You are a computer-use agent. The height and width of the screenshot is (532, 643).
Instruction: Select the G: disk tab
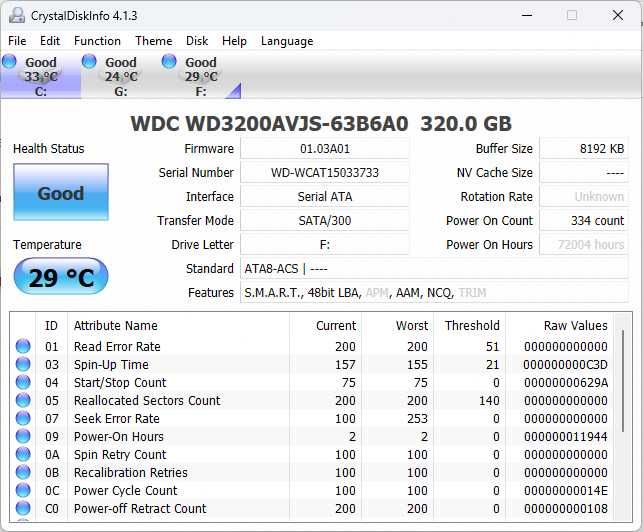coord(121,76)
